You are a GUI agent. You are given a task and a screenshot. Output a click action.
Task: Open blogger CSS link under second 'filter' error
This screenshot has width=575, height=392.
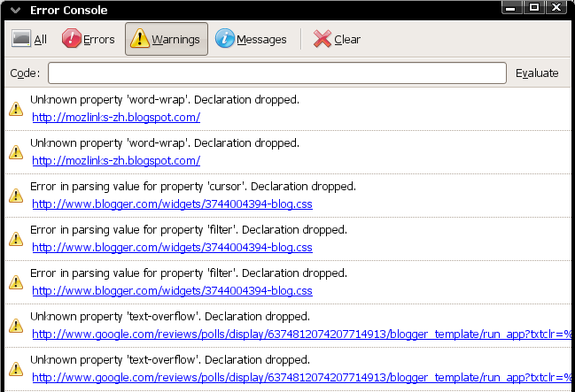coord(172,290)
